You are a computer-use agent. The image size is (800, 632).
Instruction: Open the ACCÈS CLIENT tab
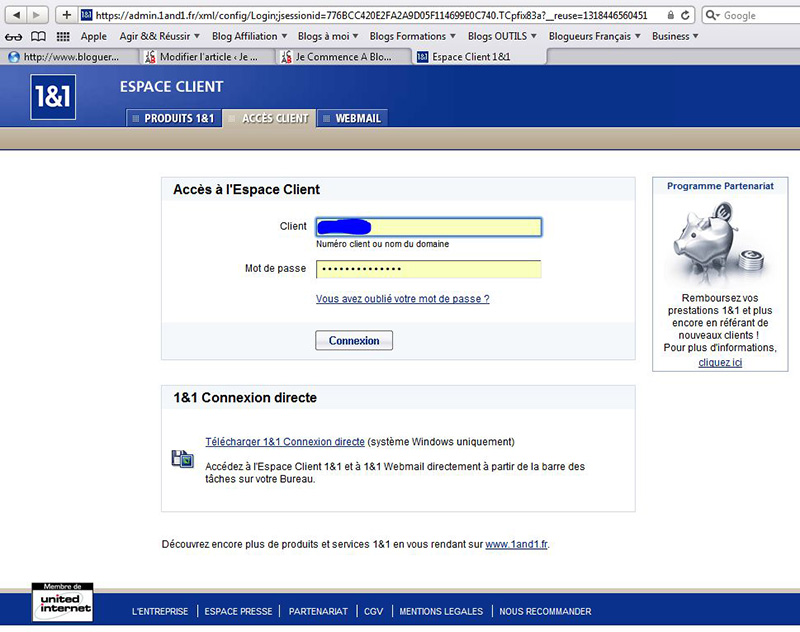click(269, 118)
